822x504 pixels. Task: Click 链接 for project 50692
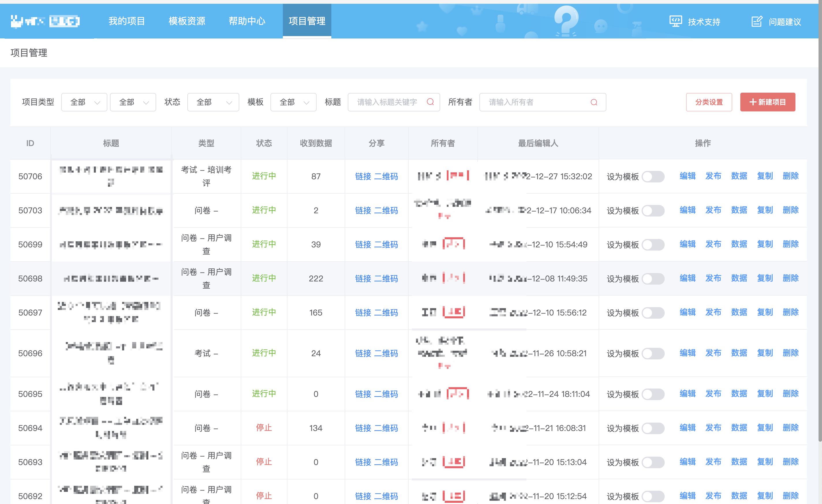point(363,496)
